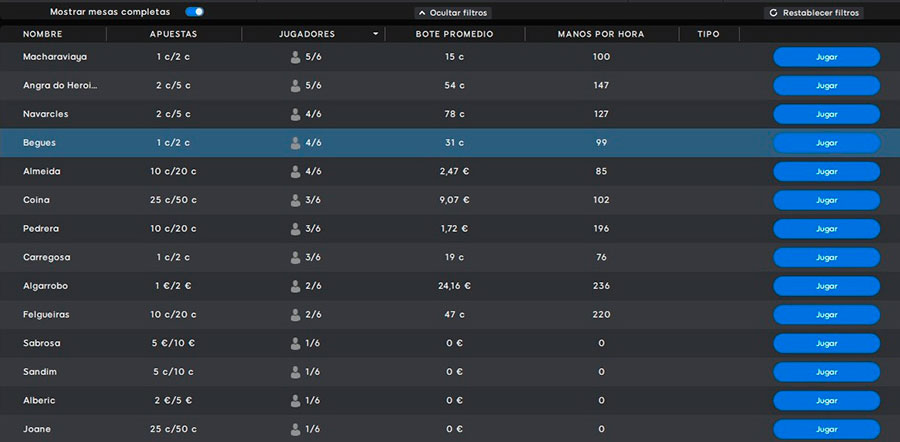Click the player icon in Algarrobo row

click(295, 287)
